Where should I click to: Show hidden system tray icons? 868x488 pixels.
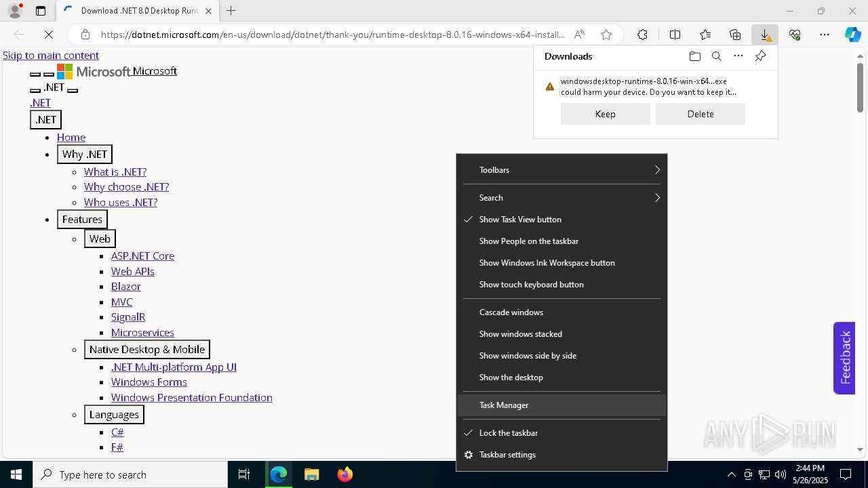click(x=731, y=474)
